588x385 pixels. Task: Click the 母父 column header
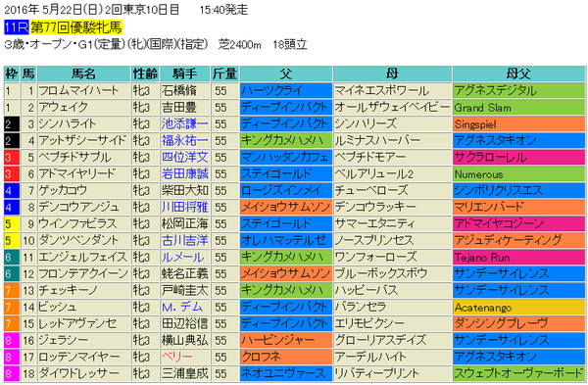518,73
